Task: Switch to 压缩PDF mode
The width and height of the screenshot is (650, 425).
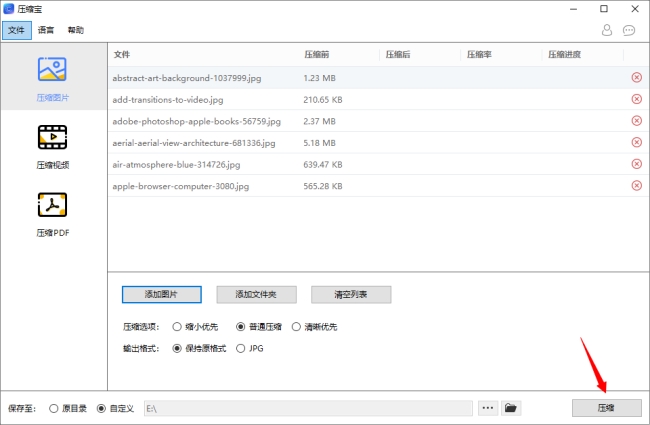Action: pyautogui.click(x=53, y=214)
